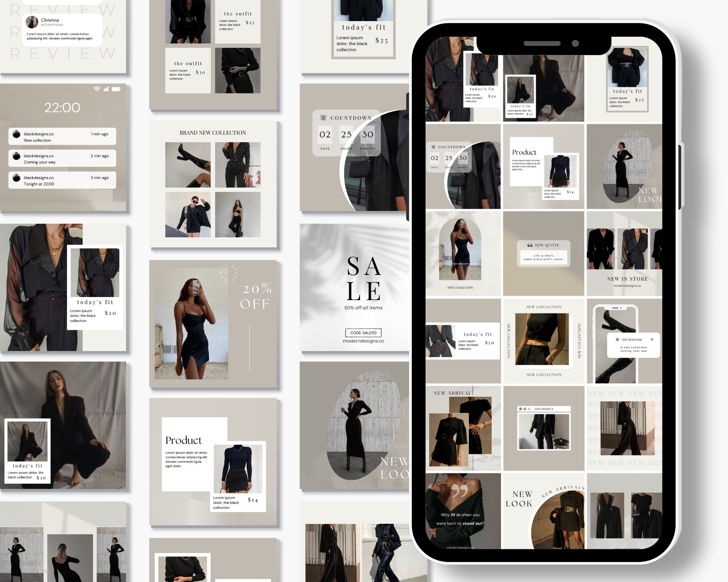The height and width of the screenshot is (582, 728).
Task: Click the moderndesigns.co link under SALE
Action: [x=363, y=341]
